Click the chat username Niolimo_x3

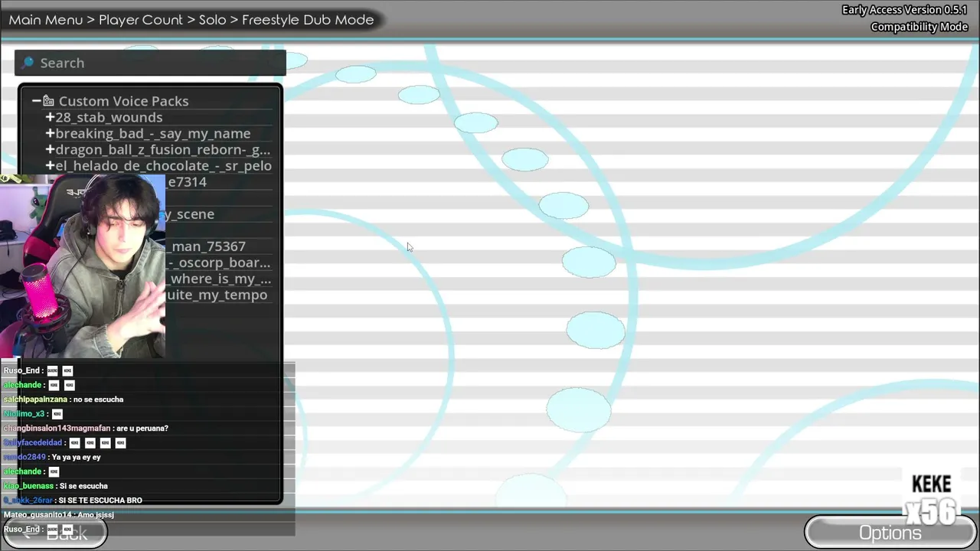coord(24,414)
